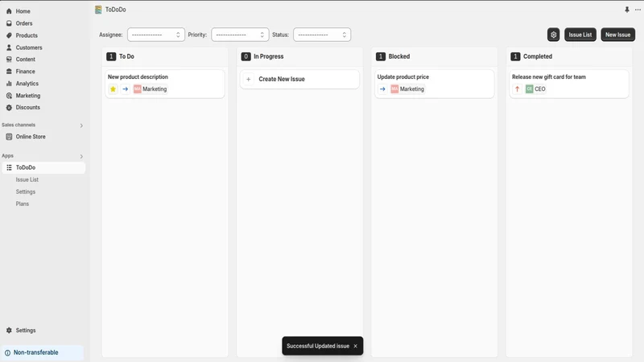The image size is (644, 362).
Task: Click the ToDoDo list icon in Apps
Action: 9,167
